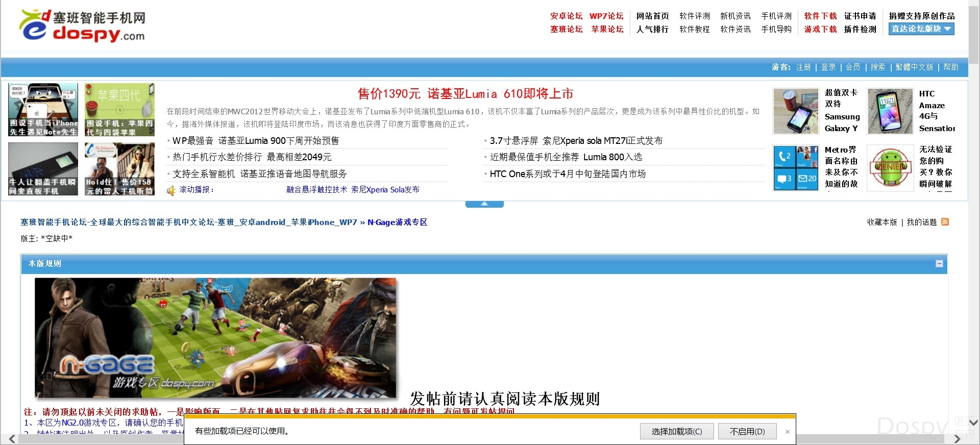Open 软件教程 section
The width and height of the screenshot is (980, 445).
click(x=695, y=29)
